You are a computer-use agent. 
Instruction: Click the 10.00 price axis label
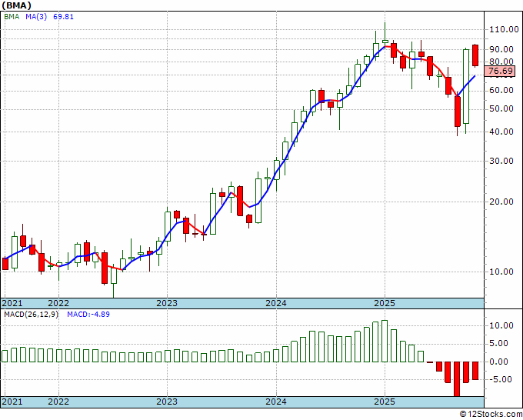[501, 272]
